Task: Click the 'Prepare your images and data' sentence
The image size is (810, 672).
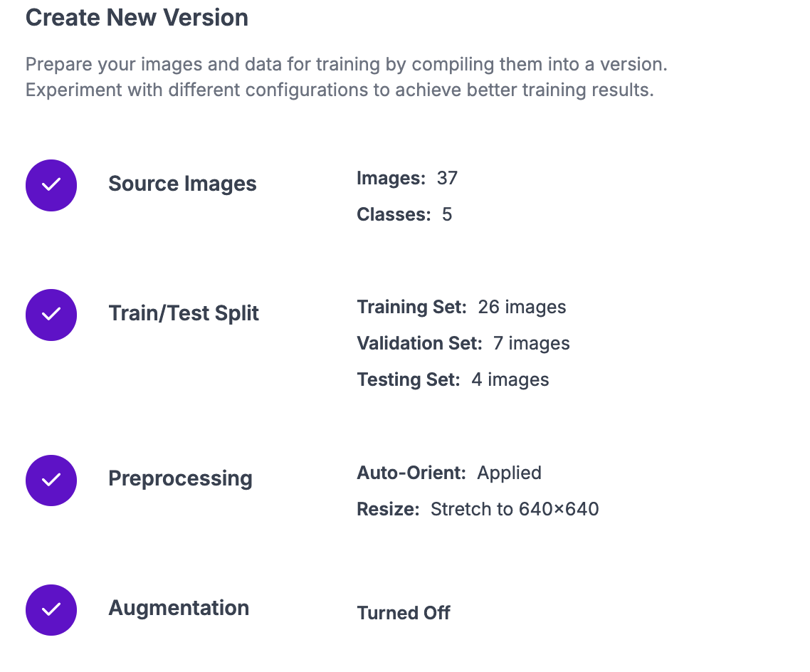Action: click(x=346, y=65)
